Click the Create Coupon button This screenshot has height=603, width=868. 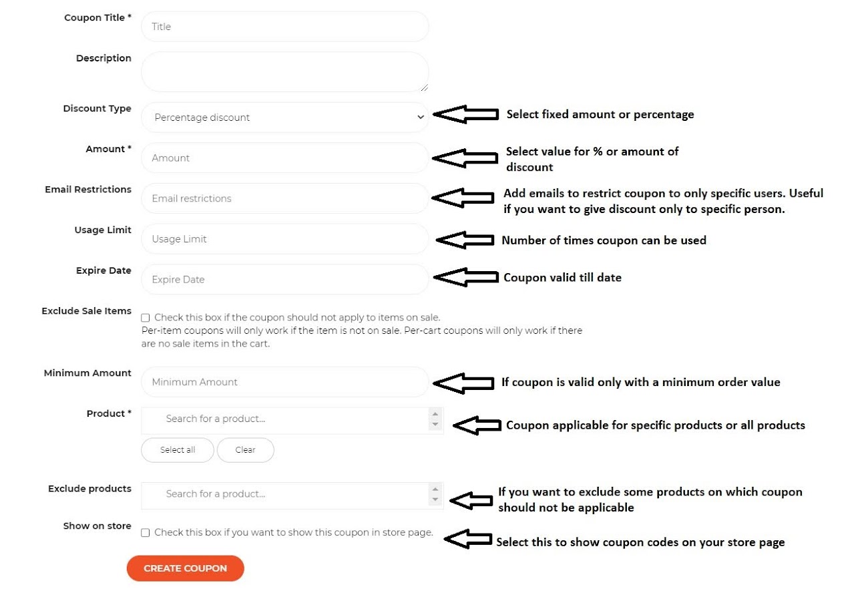pos(186,568)
